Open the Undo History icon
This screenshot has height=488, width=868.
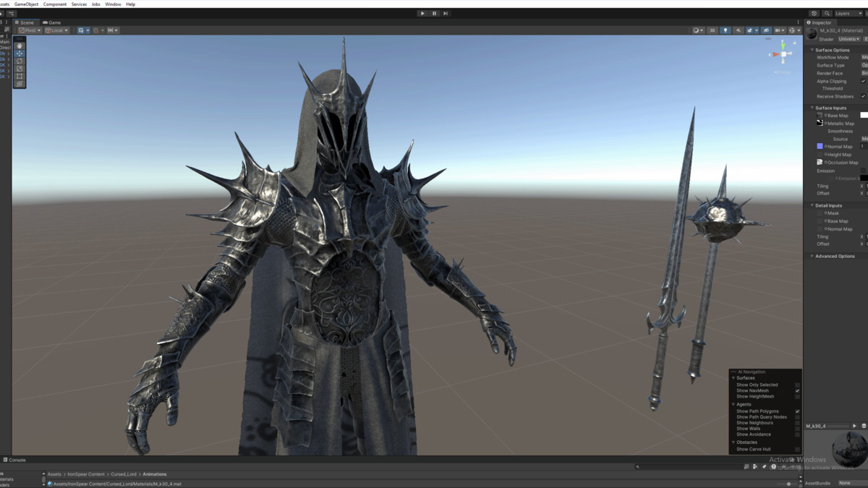click(x=814, y=13)
